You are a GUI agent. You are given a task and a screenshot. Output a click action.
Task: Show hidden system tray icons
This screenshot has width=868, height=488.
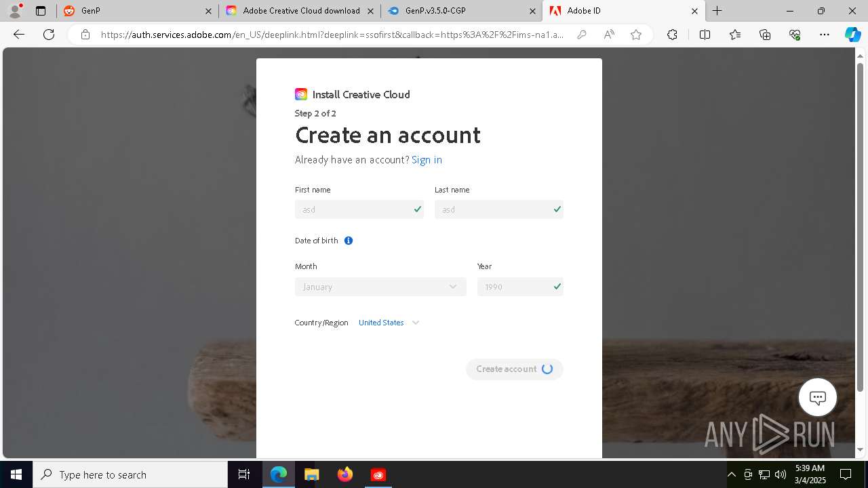[x=732, y=474]
